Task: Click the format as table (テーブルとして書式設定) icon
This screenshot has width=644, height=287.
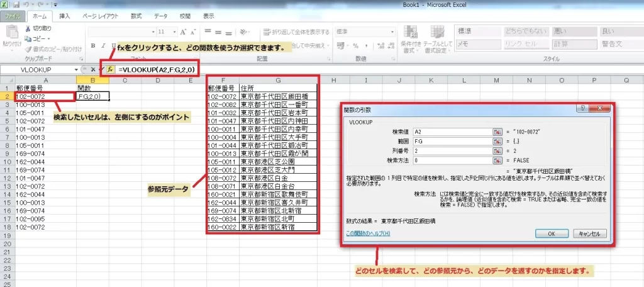Action: [x=438, y=32]
